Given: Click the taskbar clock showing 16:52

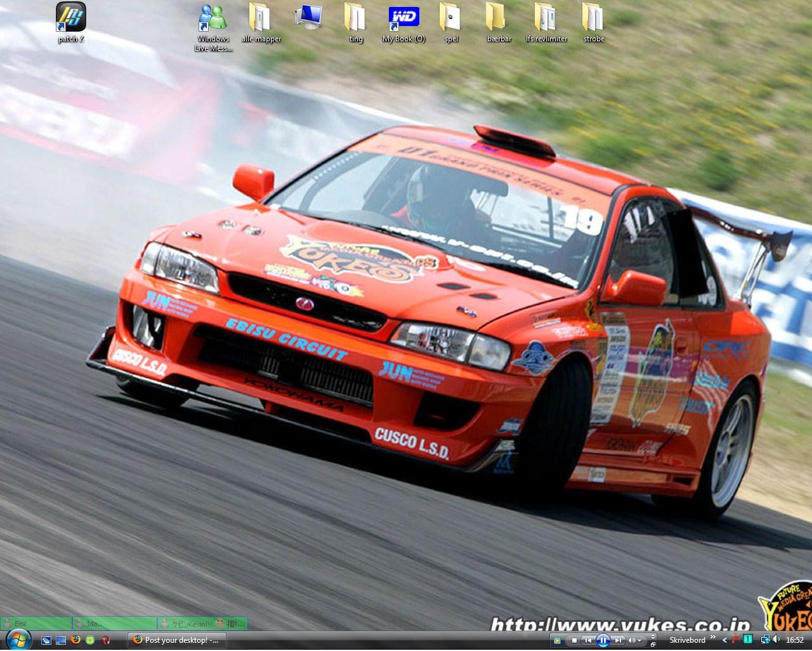Looking at the screenshot, I should point(795,640).
